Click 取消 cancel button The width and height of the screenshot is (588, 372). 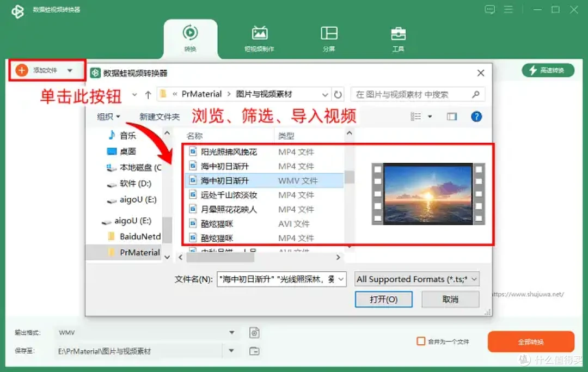click(x=450, y=299)
